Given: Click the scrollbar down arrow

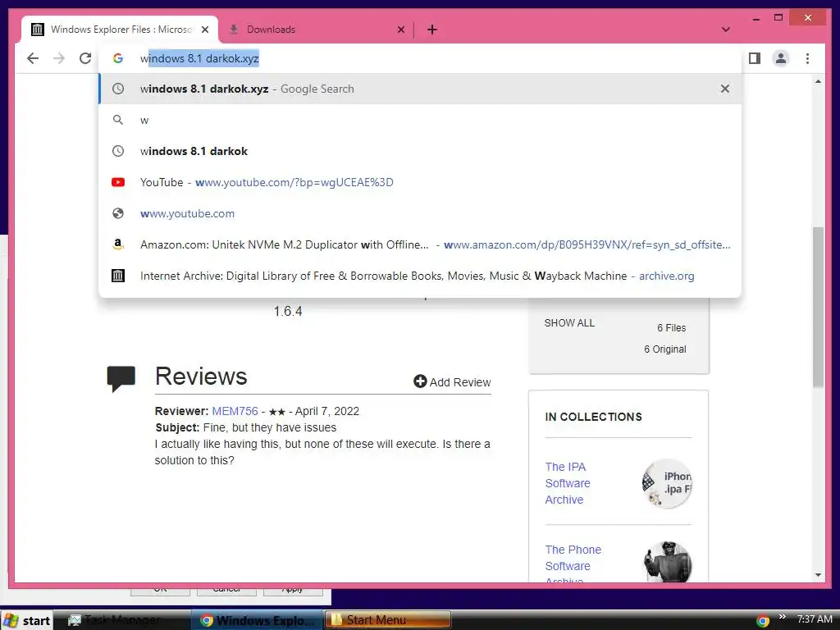Looking at the screenshot, I should click(818, 575).
